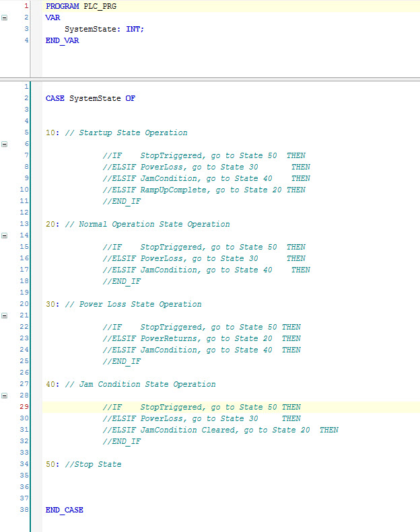Click the END_VAR keyword
Screen dimensions: 420x532
pyautogui.click(x=62, y=40)
